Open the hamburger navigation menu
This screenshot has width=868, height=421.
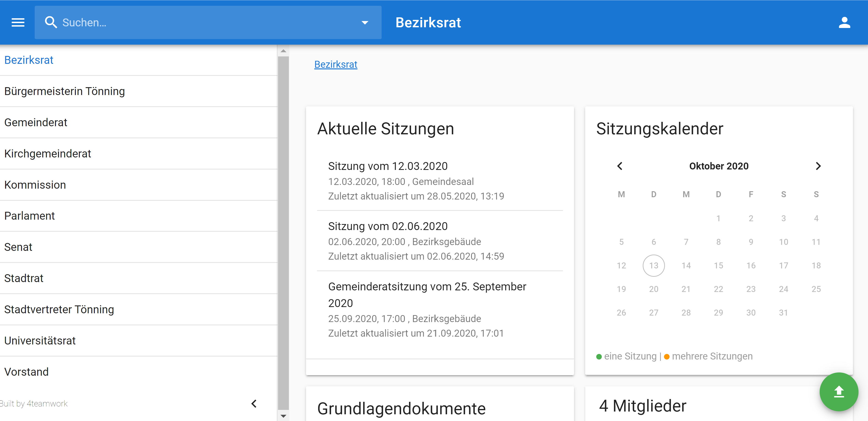tap(18, 23)
